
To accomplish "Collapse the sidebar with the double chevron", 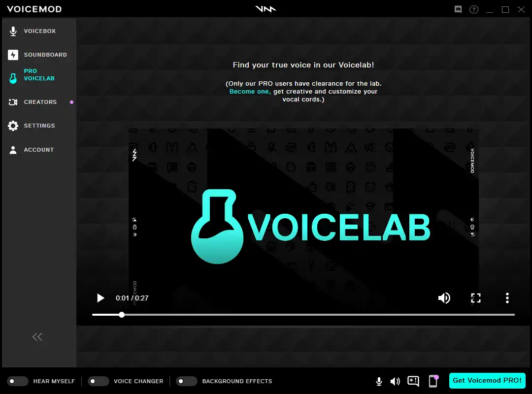I will pyautogui.click(x=37, y=337).
